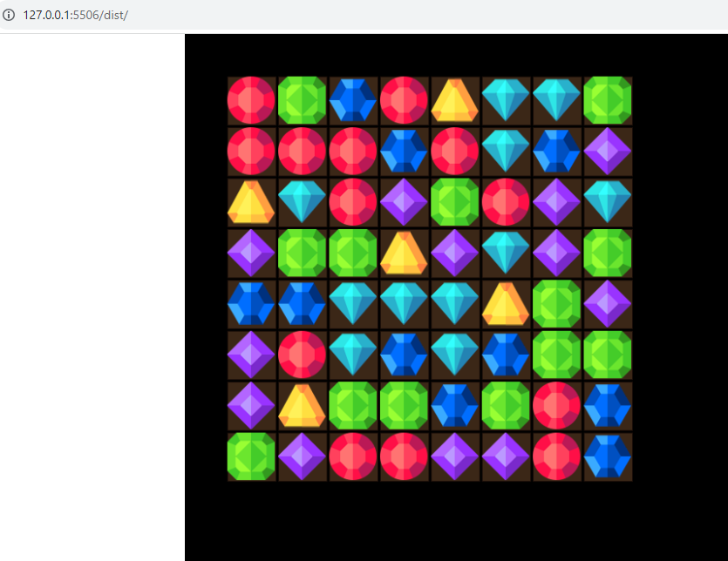Choose the purple gem in the fifth row

click(x=608, y=303)
